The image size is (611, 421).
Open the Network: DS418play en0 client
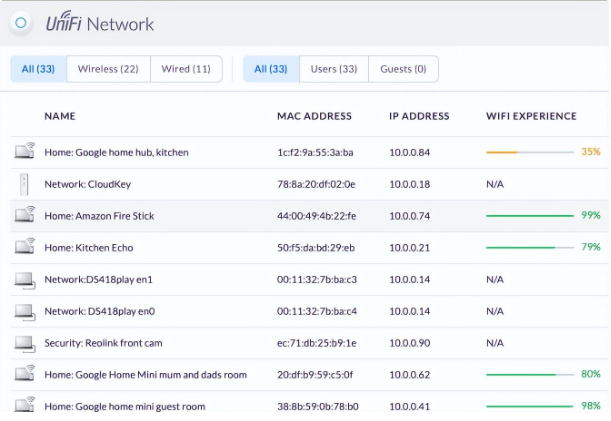coord(100,311)
